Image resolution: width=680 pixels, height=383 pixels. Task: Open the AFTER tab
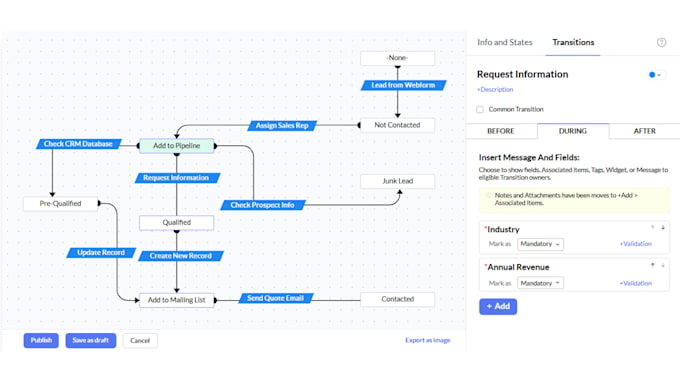coord(644,131)
